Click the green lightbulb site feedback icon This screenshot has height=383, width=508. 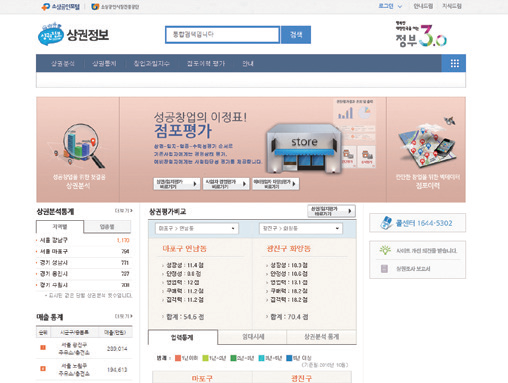pos(385,250)
